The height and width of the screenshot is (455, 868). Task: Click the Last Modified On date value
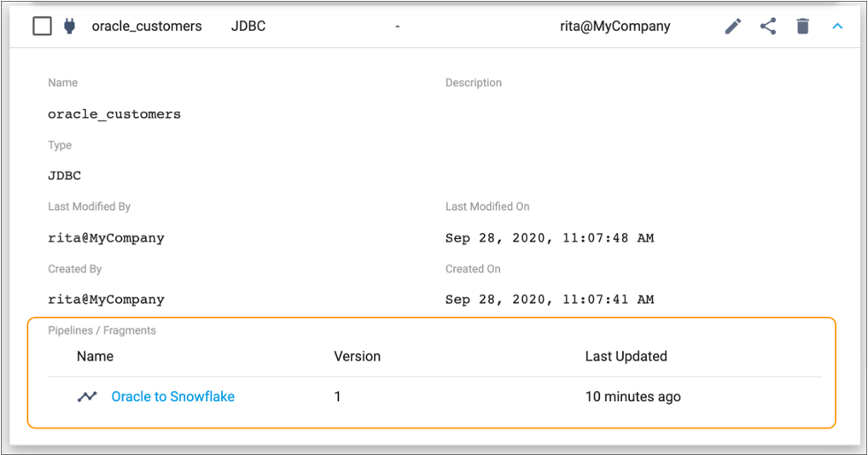coord(550,238)
